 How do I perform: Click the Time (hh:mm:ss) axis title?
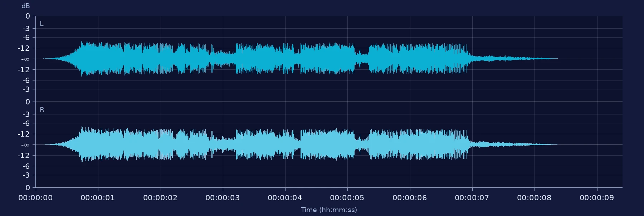(x=329, y=210)
